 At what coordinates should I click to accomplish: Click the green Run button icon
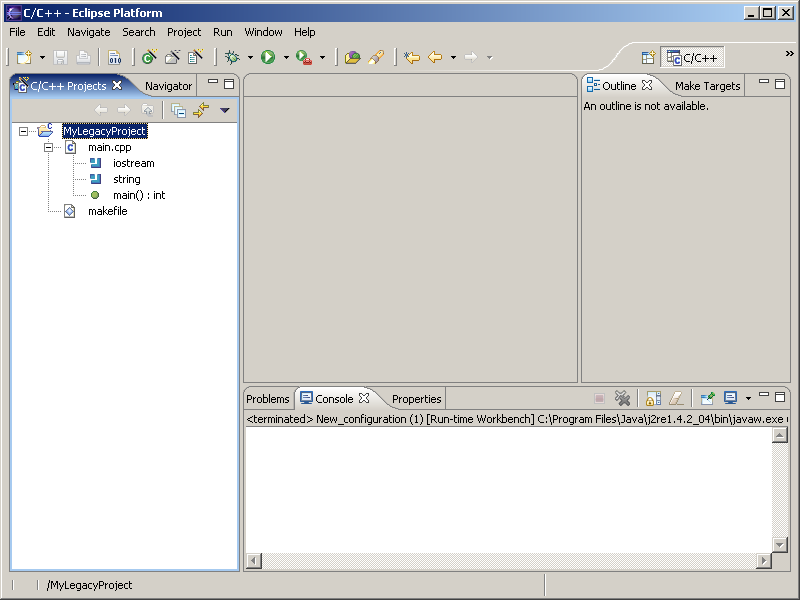tap(268, 58)
